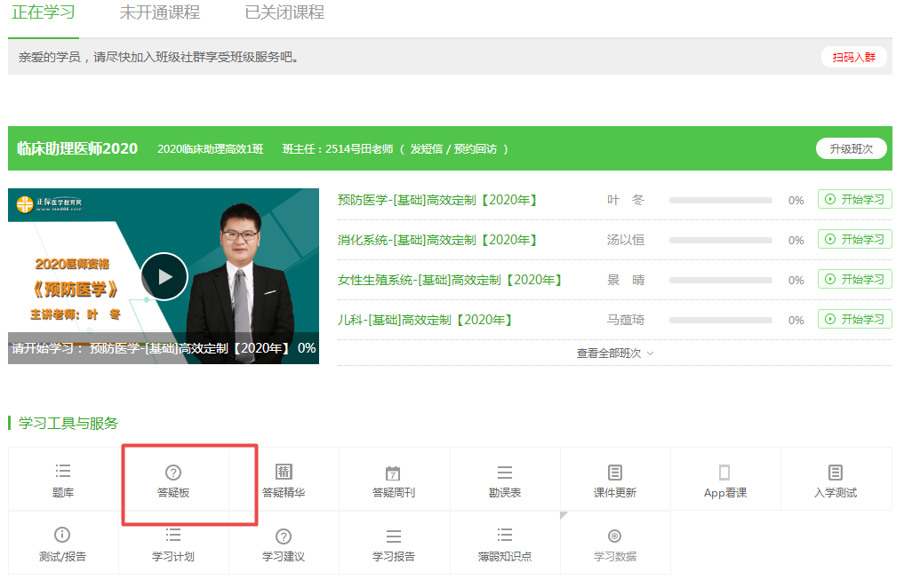Screen dimensions: 904x588
Task: Open the 答疑精华 highlights icon
Action: (x=284, y=472)
